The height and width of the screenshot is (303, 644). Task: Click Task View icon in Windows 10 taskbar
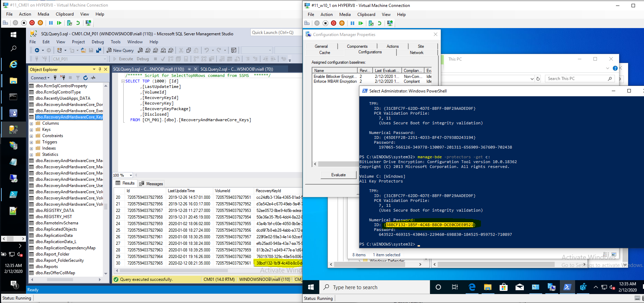coord(455,287)
